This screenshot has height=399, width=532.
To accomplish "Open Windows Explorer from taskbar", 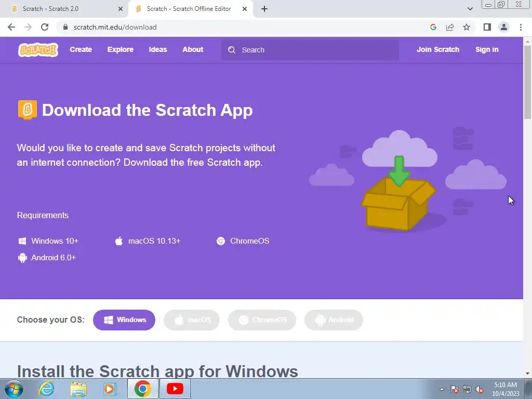I will pyautogui.click(x=78, y=389).
